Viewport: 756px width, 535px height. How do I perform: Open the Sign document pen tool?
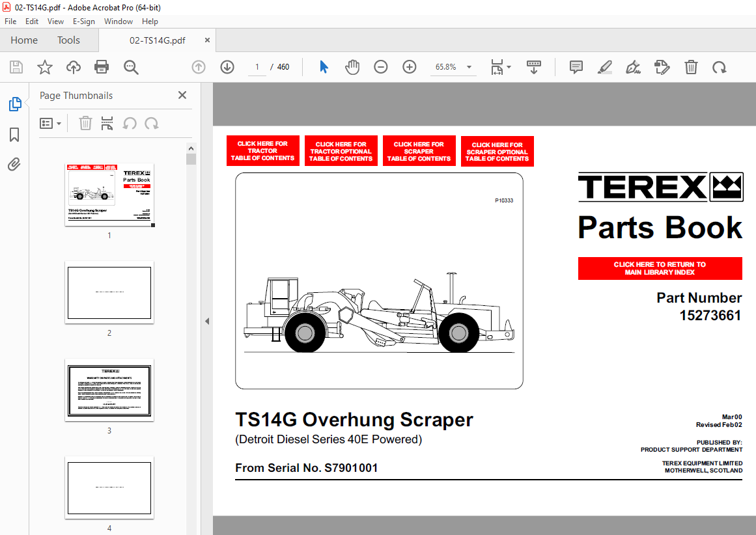(x=633, y=67)
